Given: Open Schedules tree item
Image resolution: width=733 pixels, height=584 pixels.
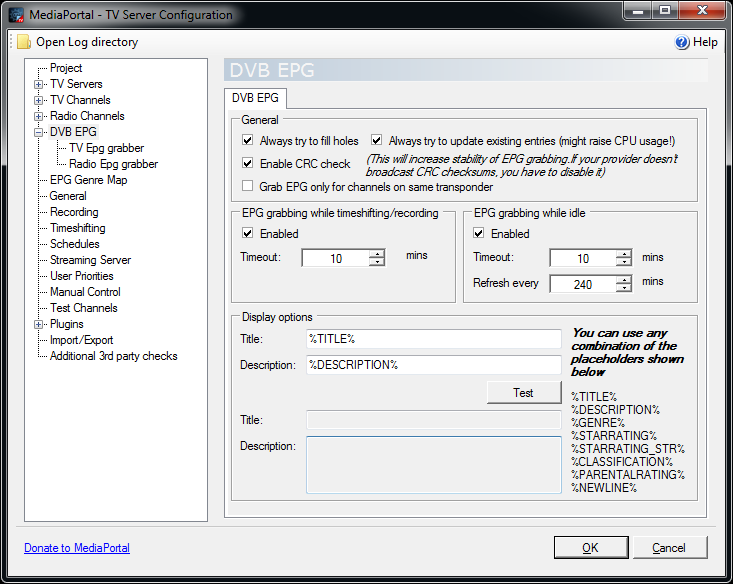Looking at the screenshot, I should tap(75, 244).
